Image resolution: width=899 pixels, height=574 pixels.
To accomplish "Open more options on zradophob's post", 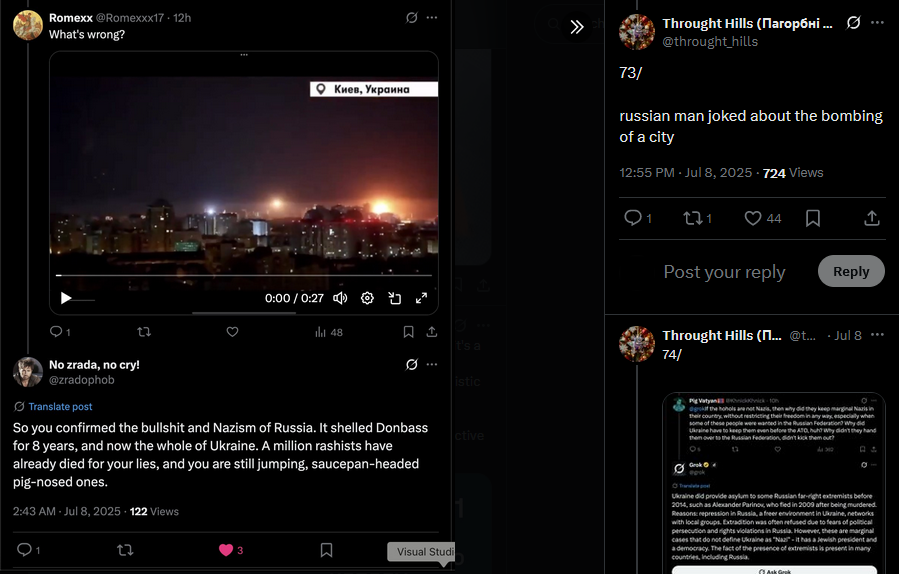I will pos(432,365).
